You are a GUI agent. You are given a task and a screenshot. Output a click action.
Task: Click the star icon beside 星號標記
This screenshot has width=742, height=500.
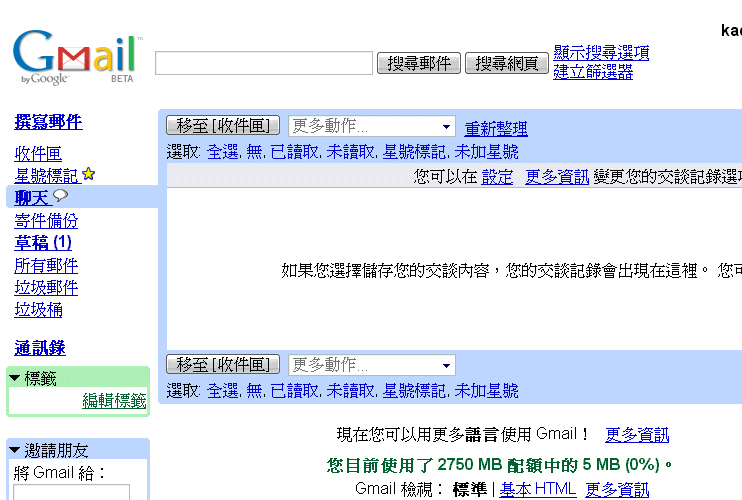pos(88,174)
